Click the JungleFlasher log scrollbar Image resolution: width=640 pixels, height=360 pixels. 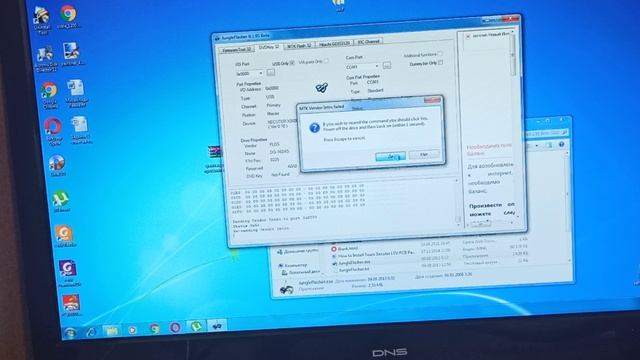point(457,202)
